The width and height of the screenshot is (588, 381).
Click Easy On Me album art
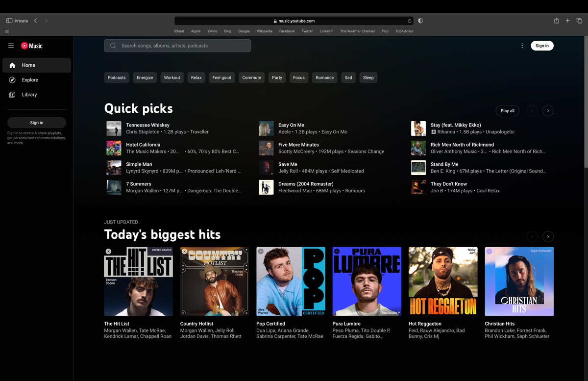tap(266, 128)
